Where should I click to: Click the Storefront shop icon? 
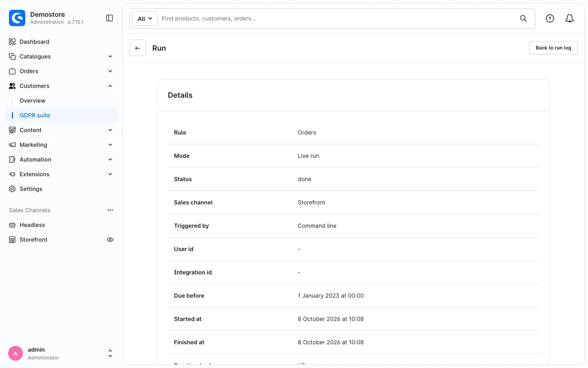pyautogui.click(x=12, y=240)
